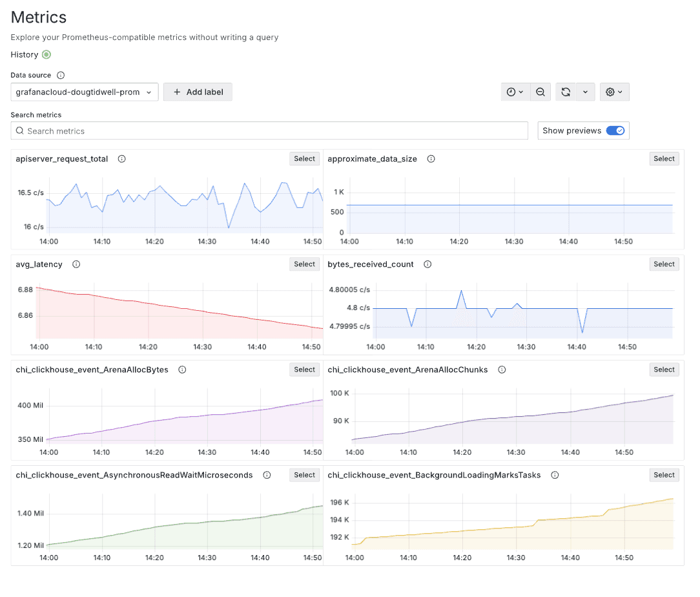Click the info icon next to apiserver_request_total
This screenshot has width=700, height=597.
tap(121, 158)
